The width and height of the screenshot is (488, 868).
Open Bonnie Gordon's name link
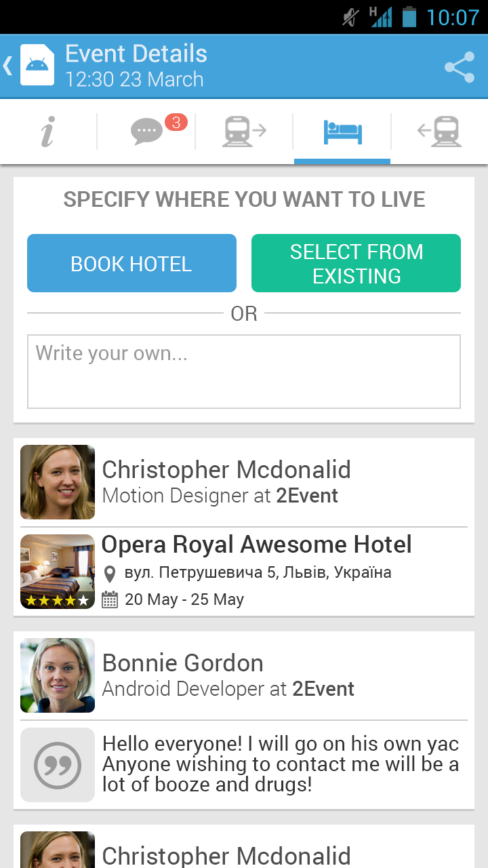pyautogui.click(x=183, y=663)
